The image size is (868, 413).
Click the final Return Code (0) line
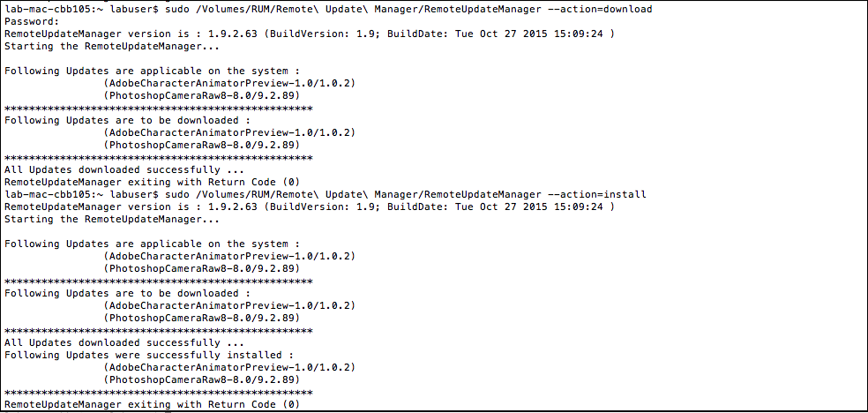tap(153, 405)
